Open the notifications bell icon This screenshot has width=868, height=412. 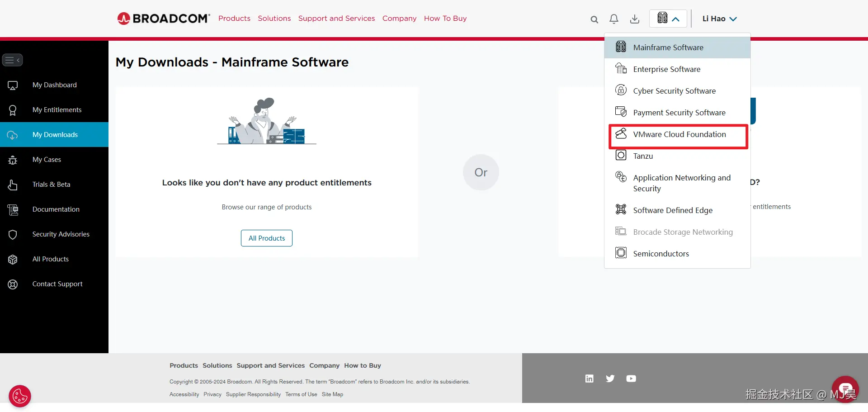point(614,19)
